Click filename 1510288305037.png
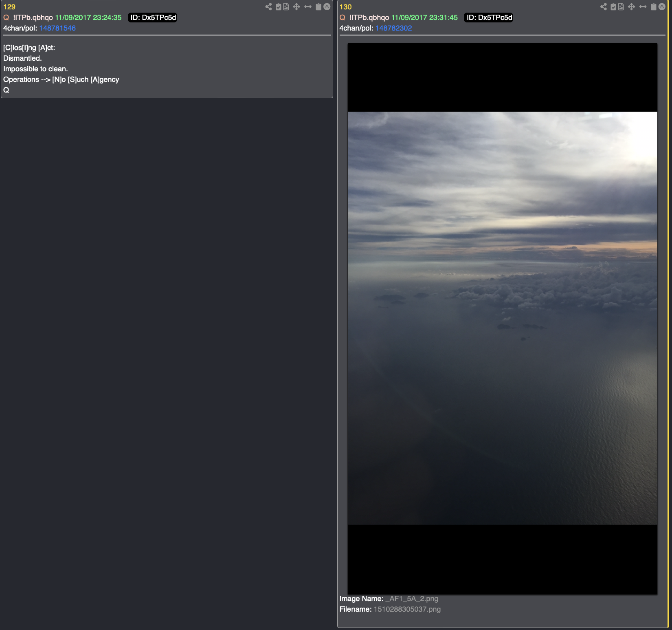Viewport: 672px width, 630px height. point(407,609)
